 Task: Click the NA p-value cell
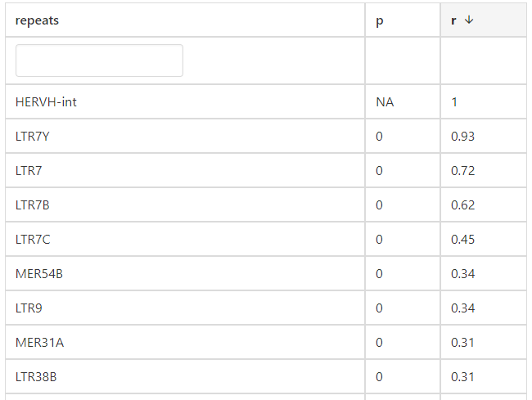click(385, 102)
